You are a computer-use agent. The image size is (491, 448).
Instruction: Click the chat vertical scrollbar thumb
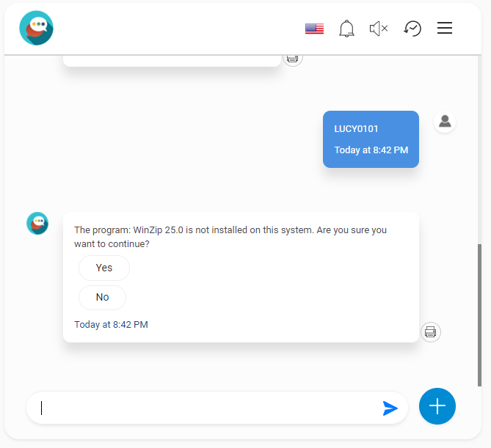point(479,315)
